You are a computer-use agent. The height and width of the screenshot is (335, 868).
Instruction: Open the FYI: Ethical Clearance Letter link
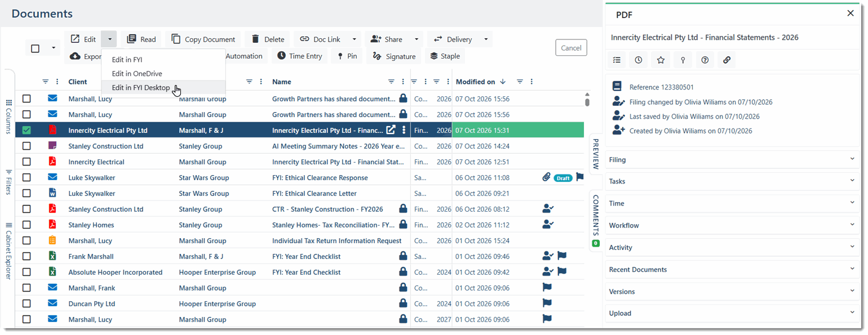click(x=315, y=193)
